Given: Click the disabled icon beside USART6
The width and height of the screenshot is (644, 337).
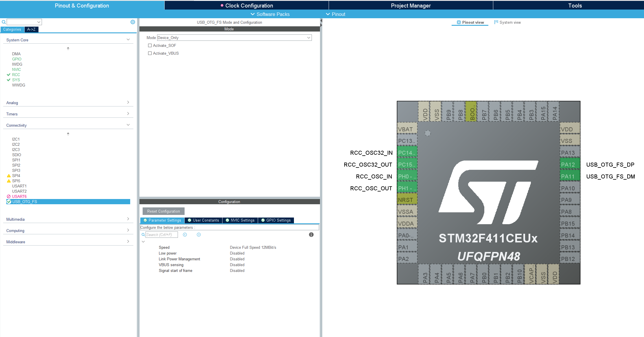Looking at the screenshot, I should click(x=9, y=196).
